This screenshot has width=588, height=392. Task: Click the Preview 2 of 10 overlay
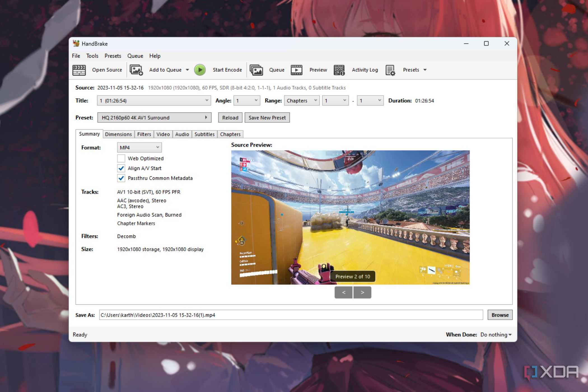(x=353, y=276)
